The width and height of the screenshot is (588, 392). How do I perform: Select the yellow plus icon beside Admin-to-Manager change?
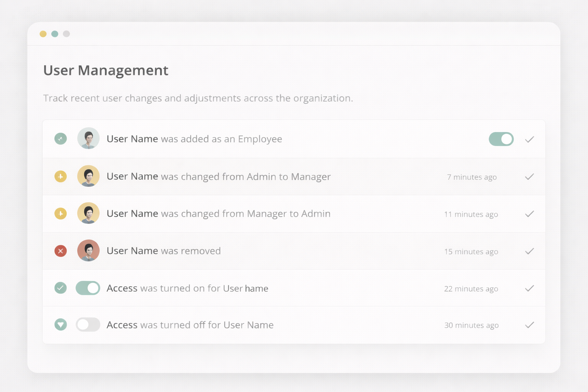60,176
